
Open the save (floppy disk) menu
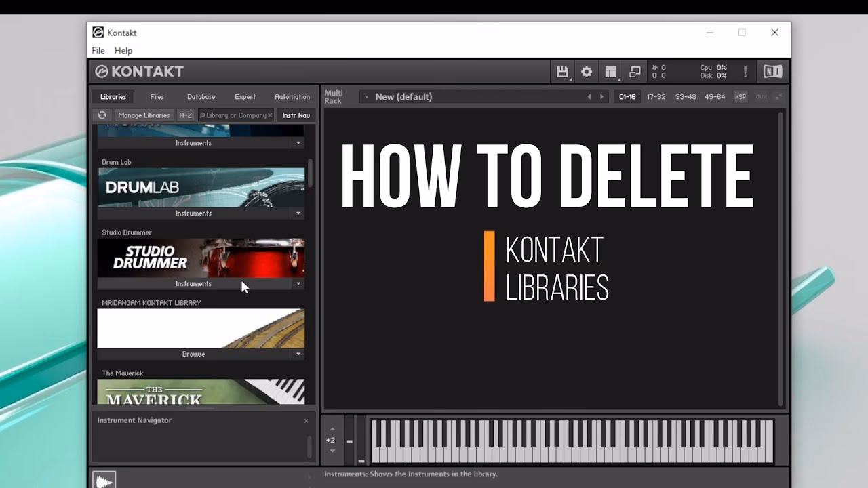tap(562, 72)
